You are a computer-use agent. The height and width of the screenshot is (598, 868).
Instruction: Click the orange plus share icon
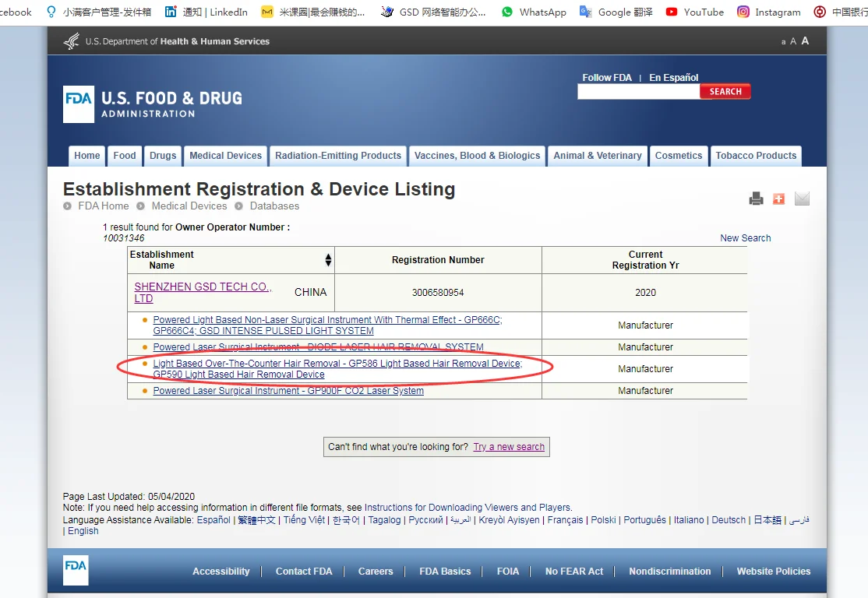(x=779, y=199)
